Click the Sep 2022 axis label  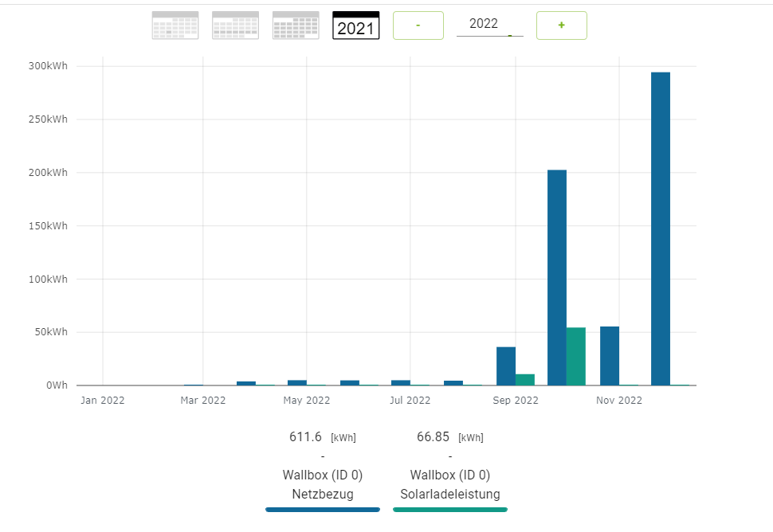516,401
